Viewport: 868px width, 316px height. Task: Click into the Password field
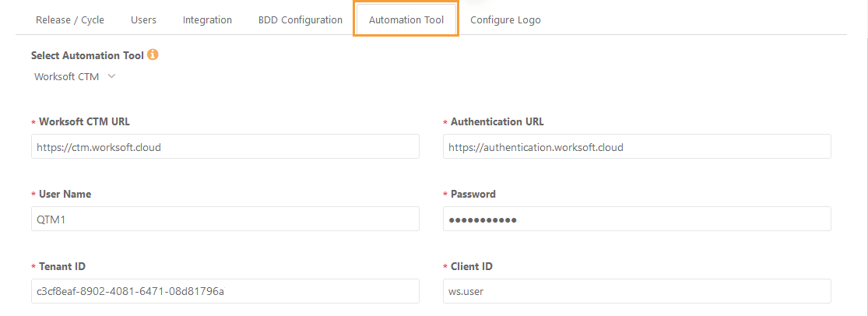point(637,219)
